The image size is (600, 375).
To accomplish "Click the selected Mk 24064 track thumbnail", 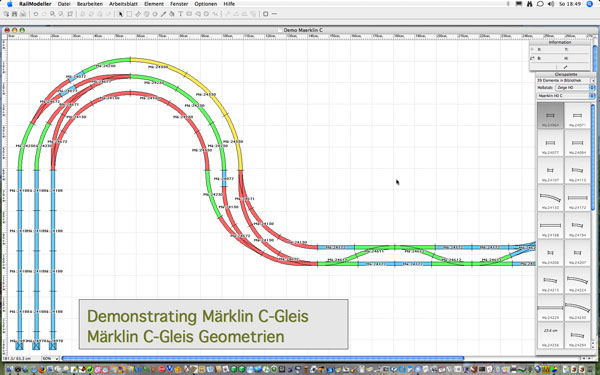I will [550, 116].
